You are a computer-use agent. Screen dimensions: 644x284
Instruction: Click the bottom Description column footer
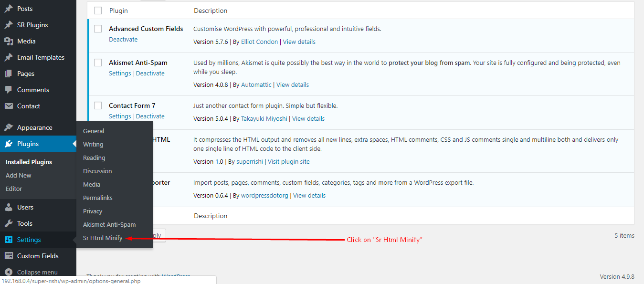click(211, 216)
